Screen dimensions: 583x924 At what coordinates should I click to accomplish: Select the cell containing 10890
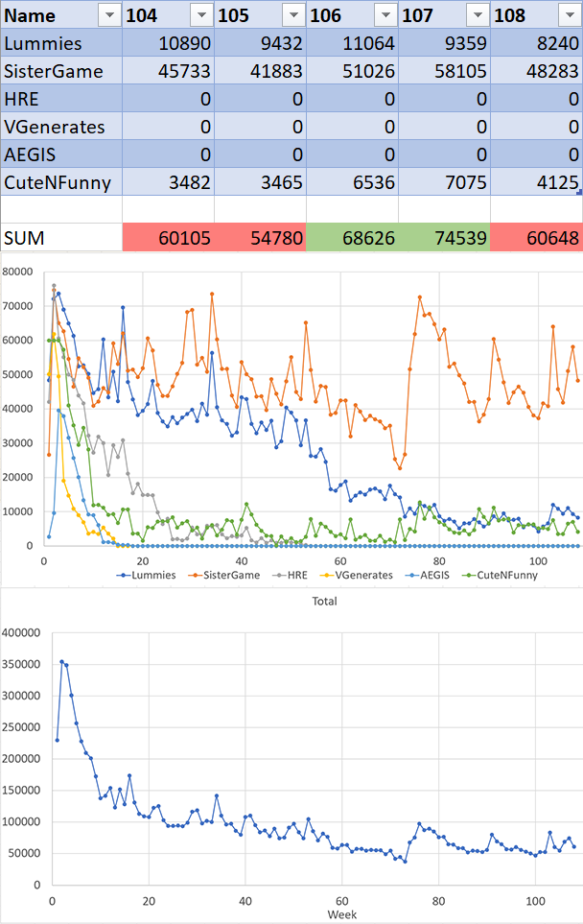pos(169,43)
